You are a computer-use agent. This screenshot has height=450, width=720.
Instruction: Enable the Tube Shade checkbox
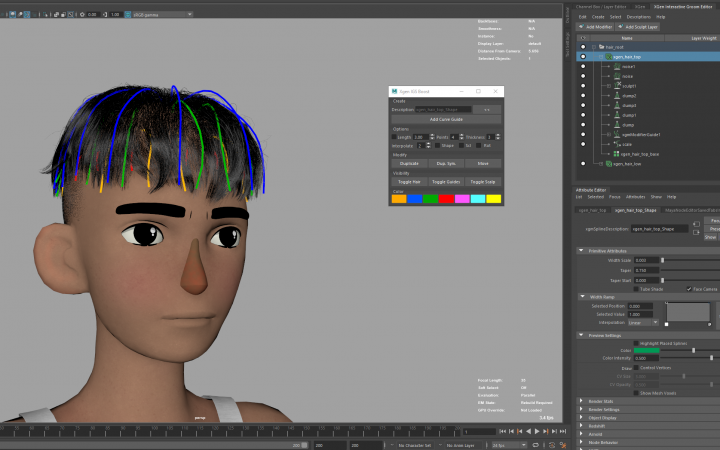pos(634,289)
